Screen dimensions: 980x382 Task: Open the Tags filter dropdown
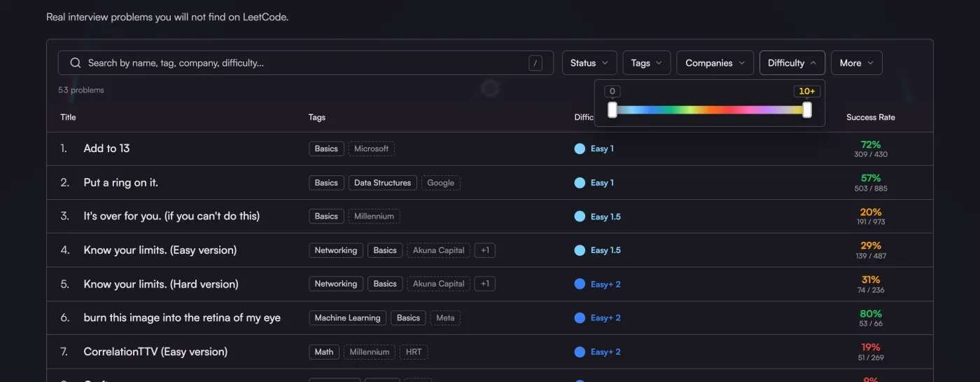coord(647,63)
